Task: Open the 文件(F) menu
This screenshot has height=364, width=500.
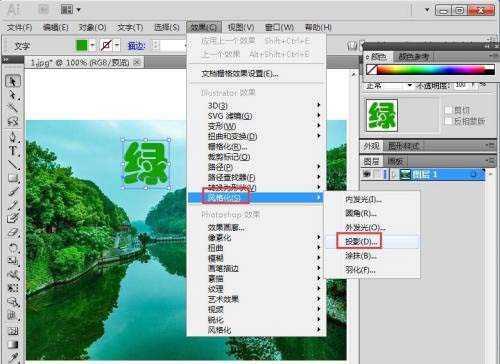Action: [19, 27]
